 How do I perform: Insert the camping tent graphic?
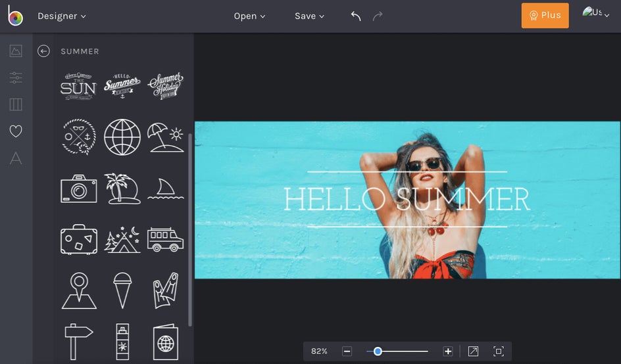click(x=122, y=239)
